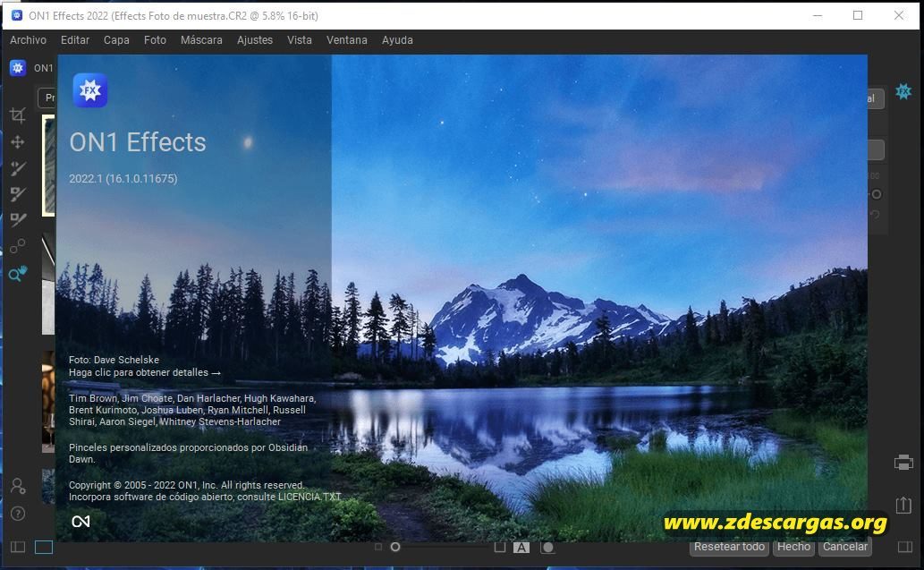Image resolution: width=924 pixels, height=570 pixels.
Task: Click the opacity slider knob in right panel
Action: pos(877,194)
